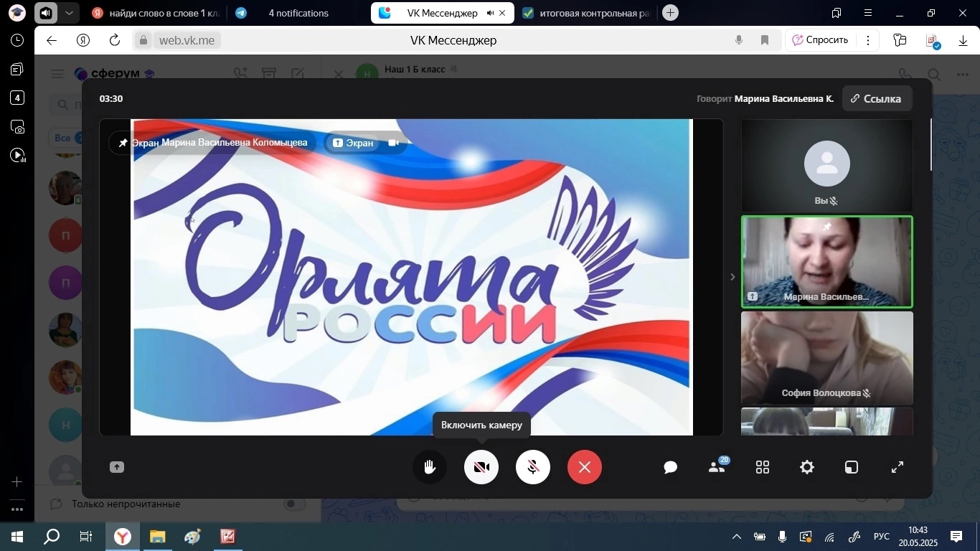Toggle Только непрочитанные switch
The image size is (980, 551).
pyautogui.click(x=294, y=504)
